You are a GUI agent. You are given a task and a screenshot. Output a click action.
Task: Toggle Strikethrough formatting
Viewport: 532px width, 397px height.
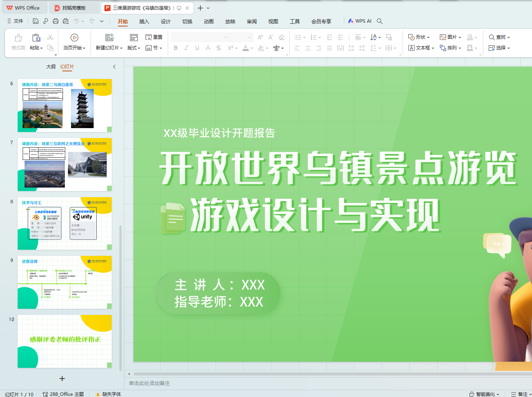[208, 48]
